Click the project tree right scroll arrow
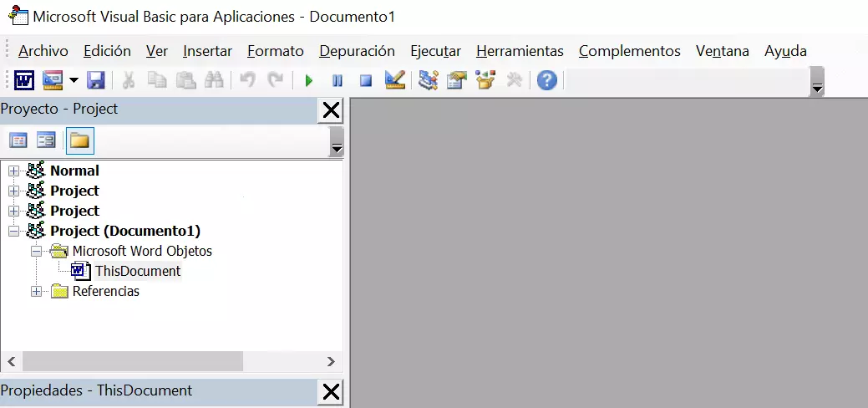Viewport: 868px width, 408px height. click(x=331, y=361)
